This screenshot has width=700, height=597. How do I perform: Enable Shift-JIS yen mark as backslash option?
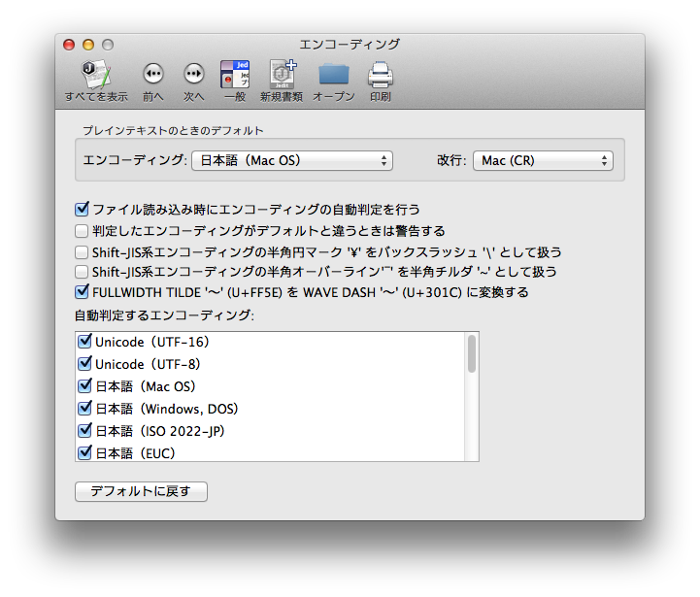(x=82, y=252)
